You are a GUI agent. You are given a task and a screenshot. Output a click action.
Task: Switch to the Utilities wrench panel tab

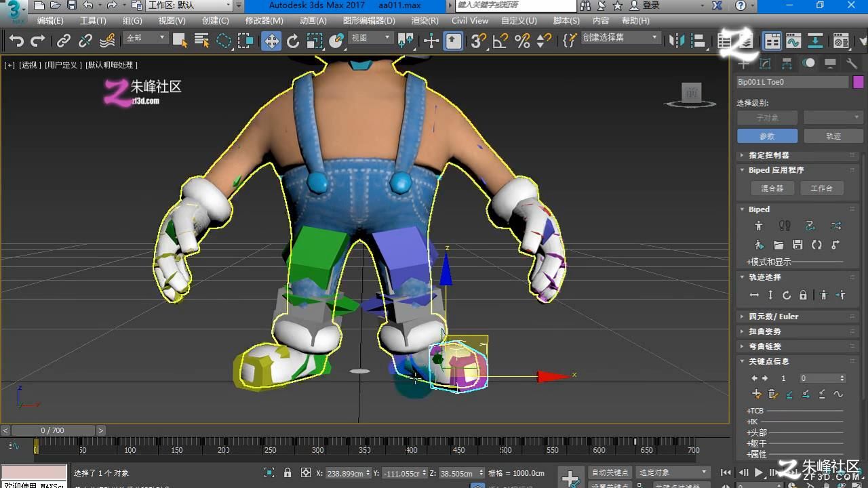coord(852,64)
